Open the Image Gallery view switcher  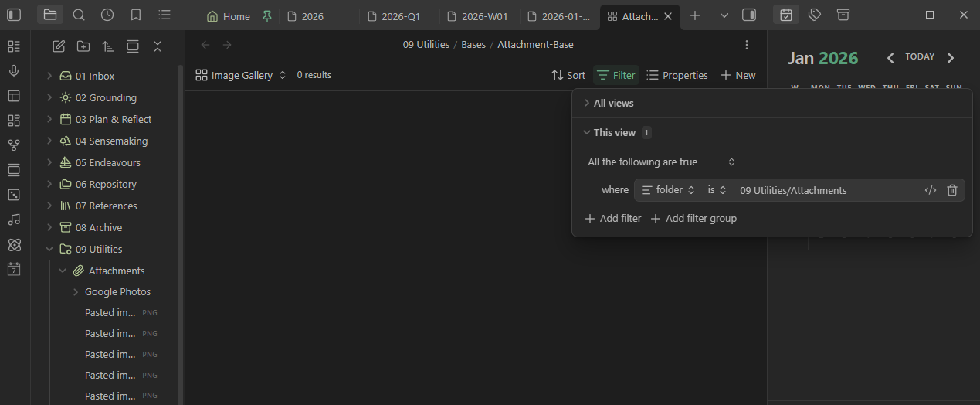point(241,75)
